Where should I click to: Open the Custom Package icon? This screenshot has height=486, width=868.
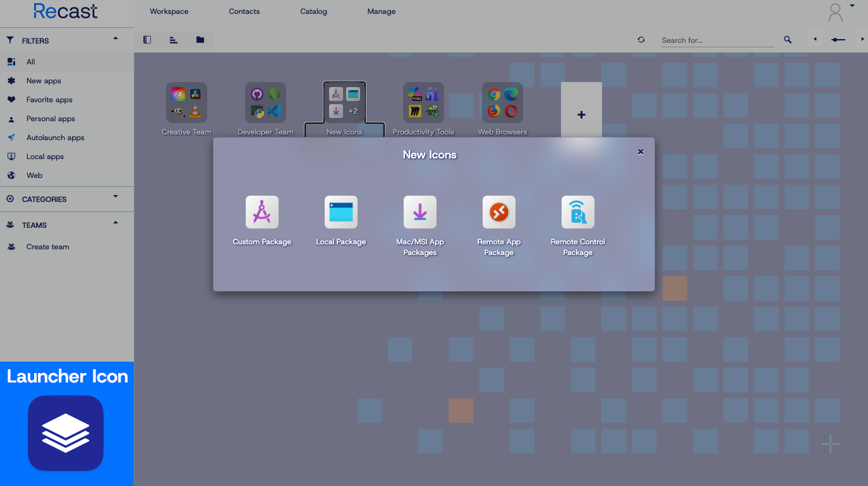262,212
